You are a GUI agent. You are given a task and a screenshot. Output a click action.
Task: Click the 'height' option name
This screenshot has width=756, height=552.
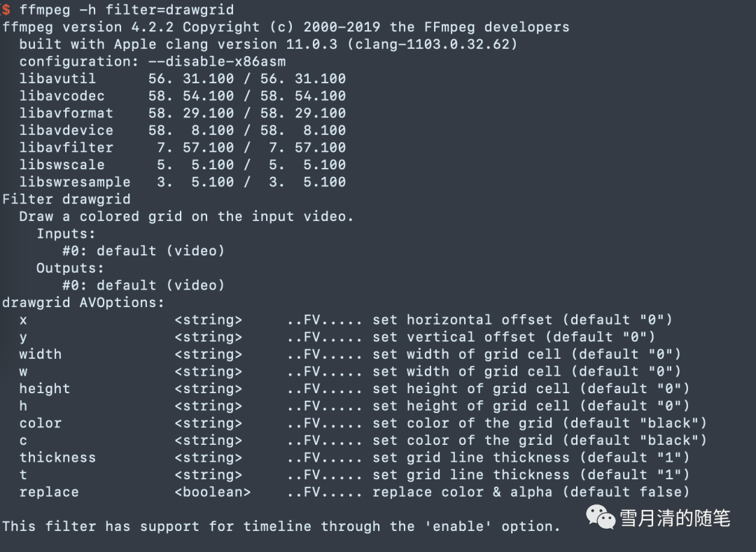pos(45,388)
